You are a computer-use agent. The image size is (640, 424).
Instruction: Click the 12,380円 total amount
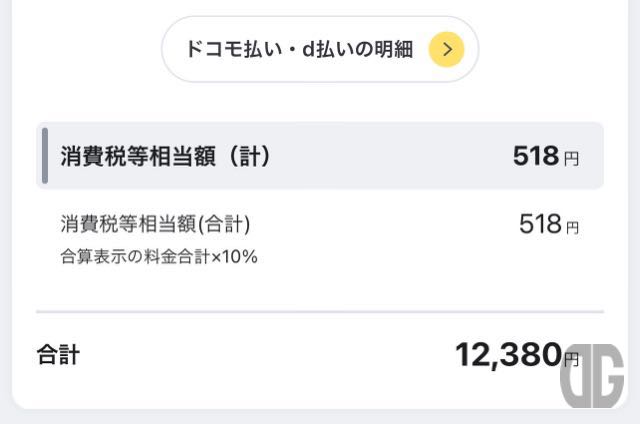517,355
